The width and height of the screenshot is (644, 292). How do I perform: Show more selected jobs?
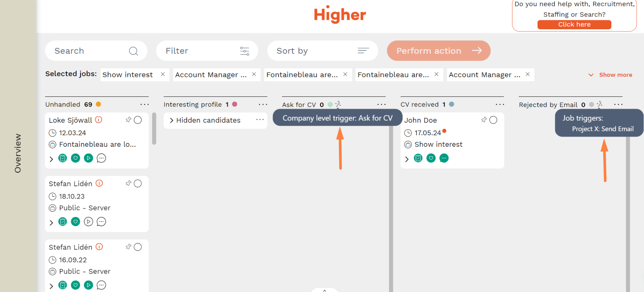611,75
